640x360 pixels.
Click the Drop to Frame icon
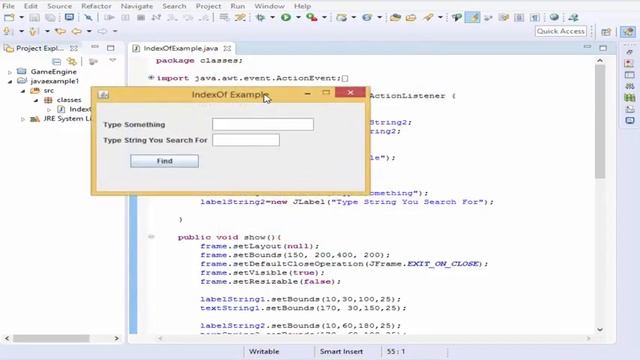224,18
